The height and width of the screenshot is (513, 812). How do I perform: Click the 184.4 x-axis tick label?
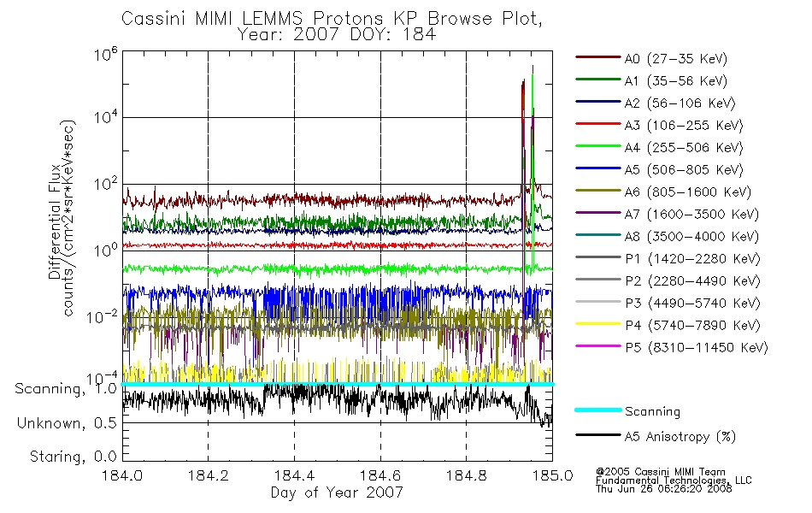294,475
